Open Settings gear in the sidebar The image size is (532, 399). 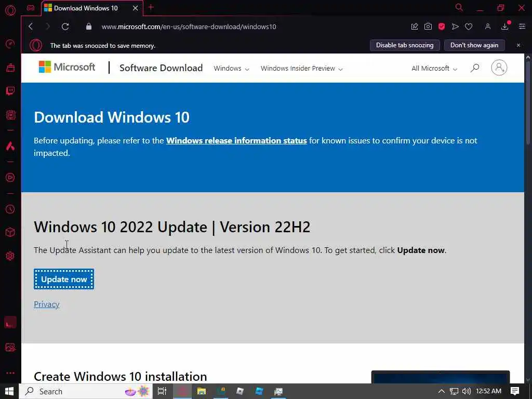(x=10, y=256)
